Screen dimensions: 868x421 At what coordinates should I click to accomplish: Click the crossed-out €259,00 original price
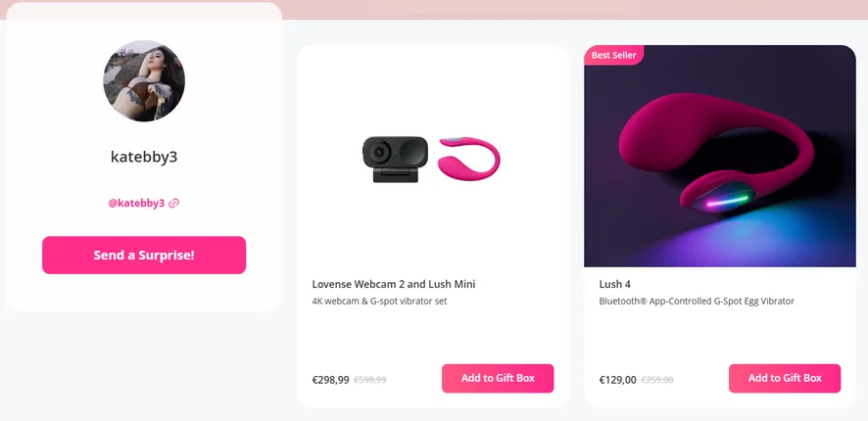coord(657,380)
